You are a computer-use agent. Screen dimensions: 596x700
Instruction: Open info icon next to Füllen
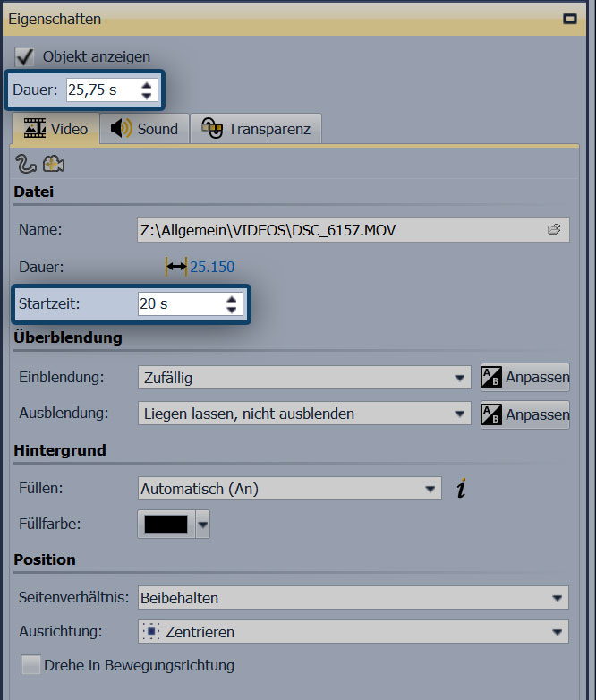coord(461,488)
